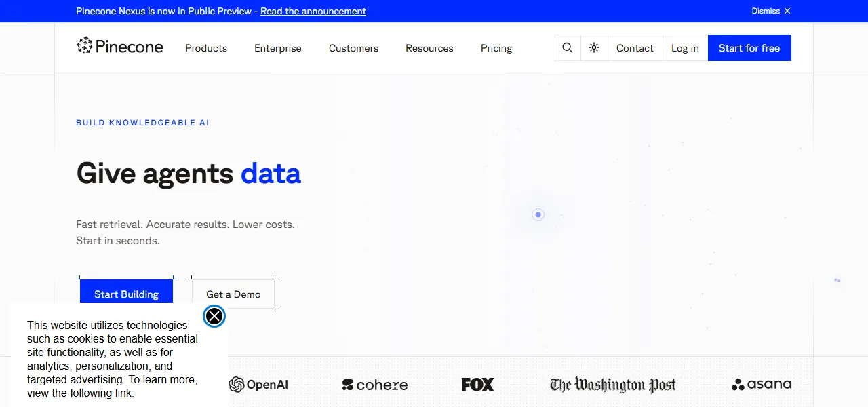Viewport: 868px width, 407px height.
Task: Expand the Customers menu
Action: (x=353, y=48)
